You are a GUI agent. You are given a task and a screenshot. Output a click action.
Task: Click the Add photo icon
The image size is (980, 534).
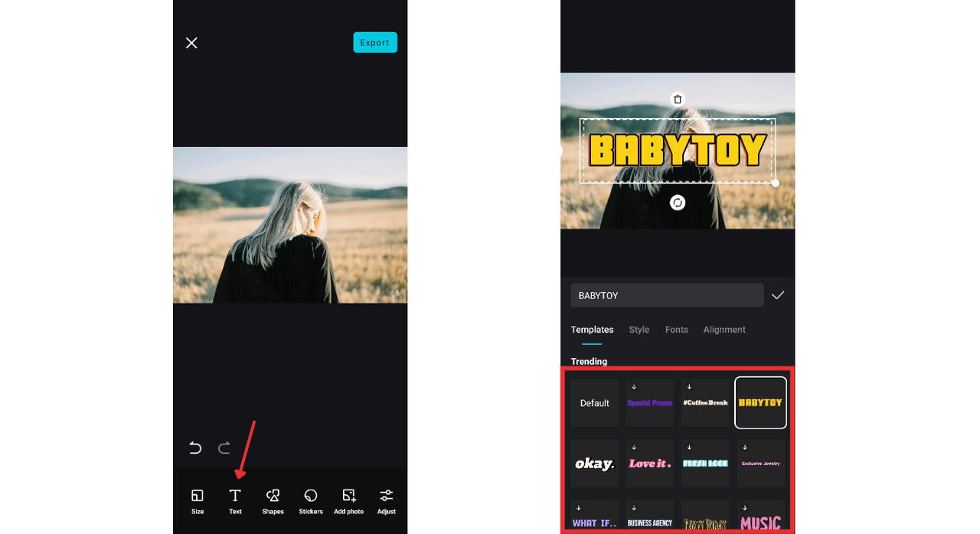348,501
